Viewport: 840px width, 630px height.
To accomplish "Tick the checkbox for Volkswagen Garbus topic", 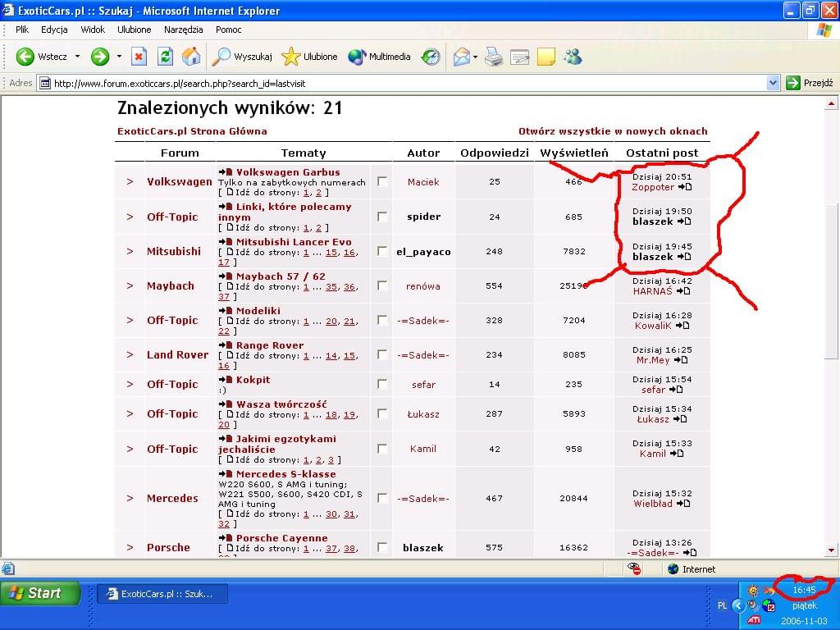I will pyautogui.click(x=382, y=181).
